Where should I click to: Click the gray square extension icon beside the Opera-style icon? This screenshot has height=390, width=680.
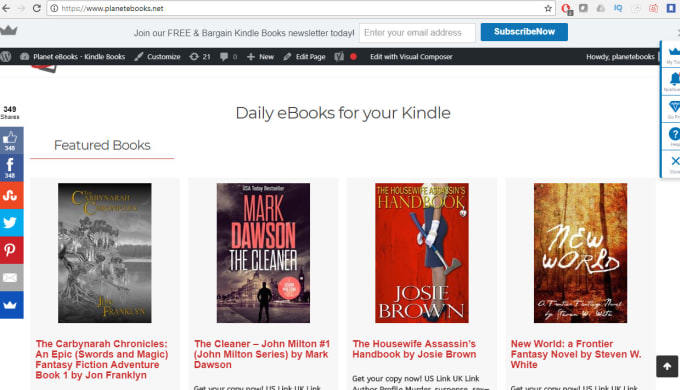583,8
